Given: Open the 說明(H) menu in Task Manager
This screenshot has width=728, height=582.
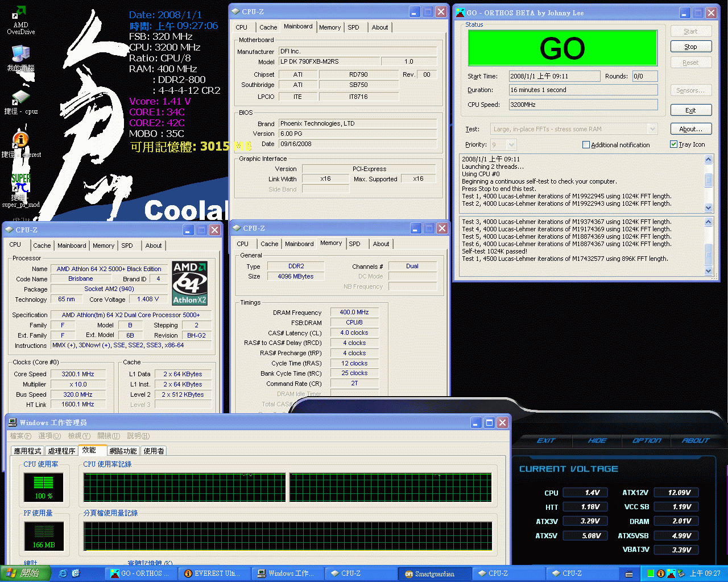Looking at the screenshot, I should [x=138, y=436].
